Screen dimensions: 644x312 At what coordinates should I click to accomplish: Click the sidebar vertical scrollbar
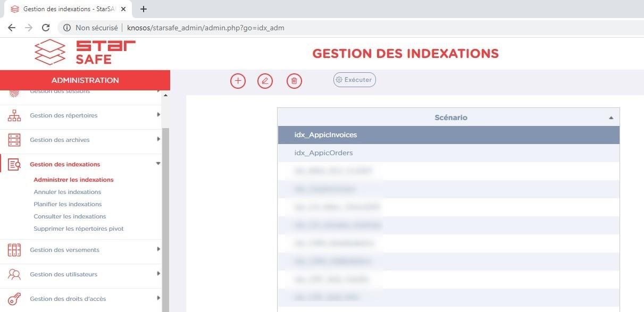pos(165,213)
